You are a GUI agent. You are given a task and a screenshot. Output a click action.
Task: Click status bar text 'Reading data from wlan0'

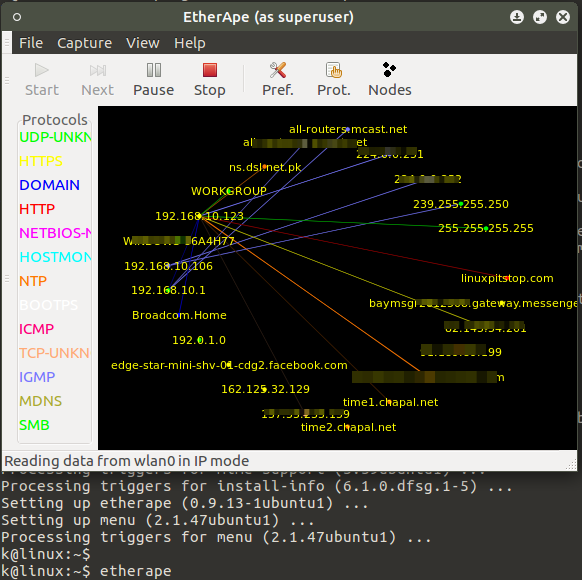[126, 461]
